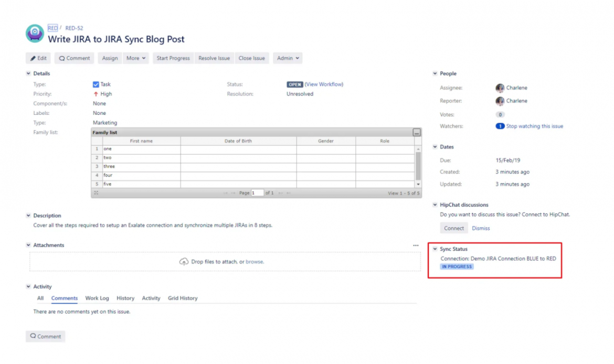
Task: Click the upload cloud icon
Action: [x=184, y=261]
